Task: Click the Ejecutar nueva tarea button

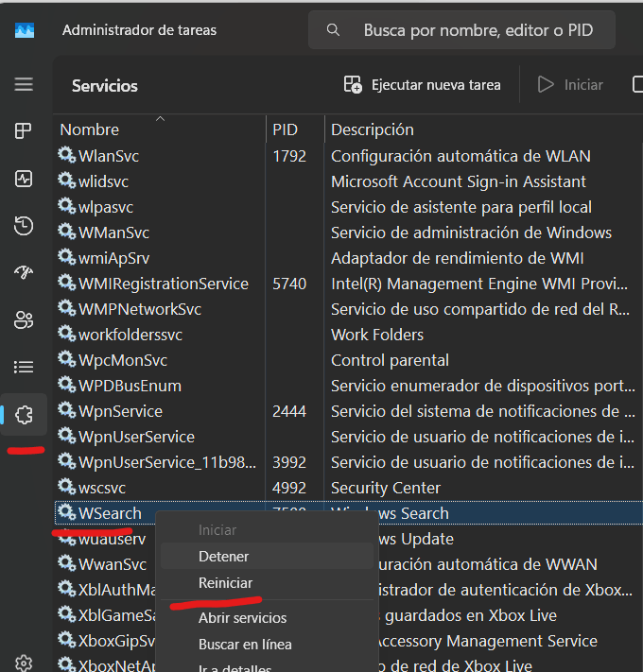Action: [423, 85]
